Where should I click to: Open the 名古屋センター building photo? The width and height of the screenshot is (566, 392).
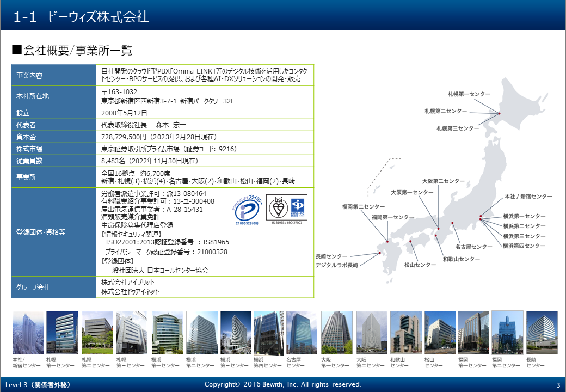pyautogui.click(x=302, y=333)
